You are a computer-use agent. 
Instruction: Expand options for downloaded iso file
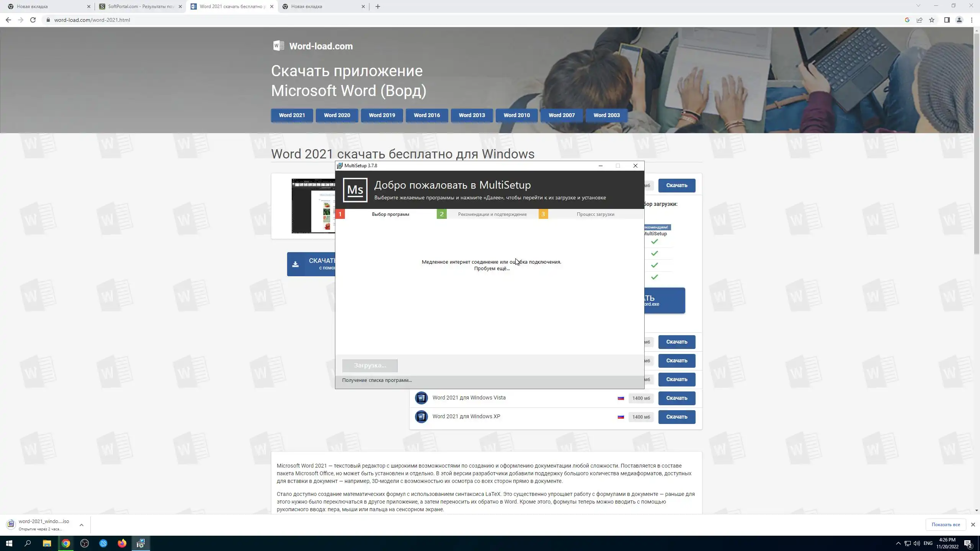(81, 525)
